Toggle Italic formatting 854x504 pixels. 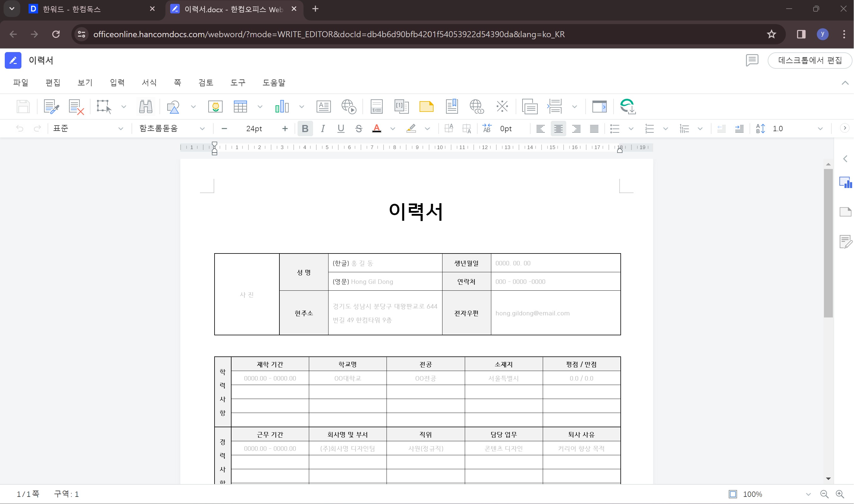point(323,129)
